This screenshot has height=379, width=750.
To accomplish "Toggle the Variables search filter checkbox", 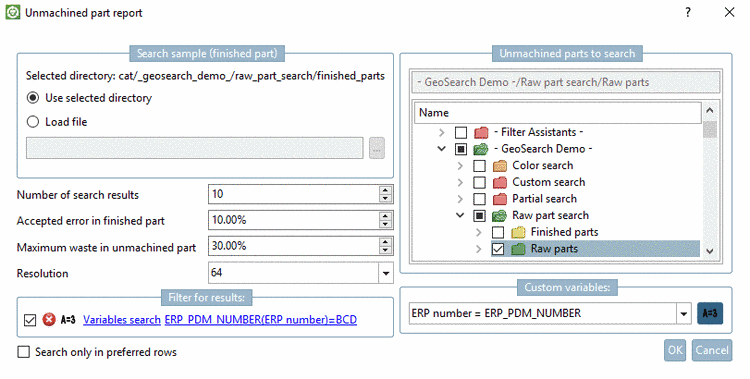I will click(30, 320).
